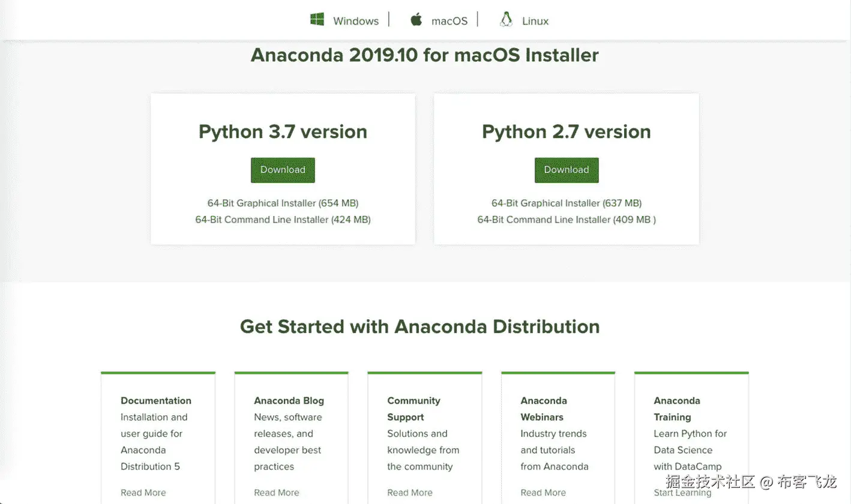
Task: Open 64-Bit Command Line Installer (424 MB) link
Action: 283,220
